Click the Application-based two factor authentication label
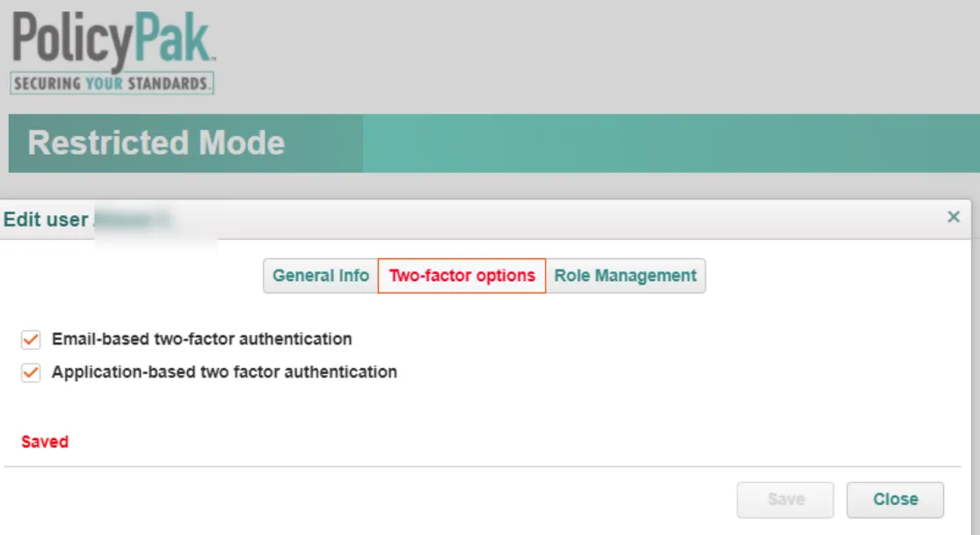 (x=224, y=372)
